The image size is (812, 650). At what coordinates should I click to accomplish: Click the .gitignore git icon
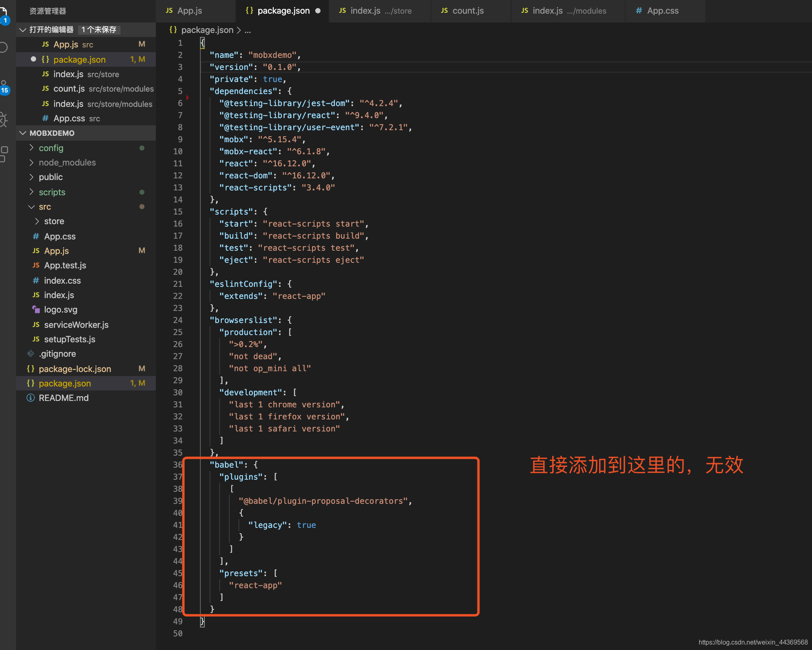[x=31, y=354]
